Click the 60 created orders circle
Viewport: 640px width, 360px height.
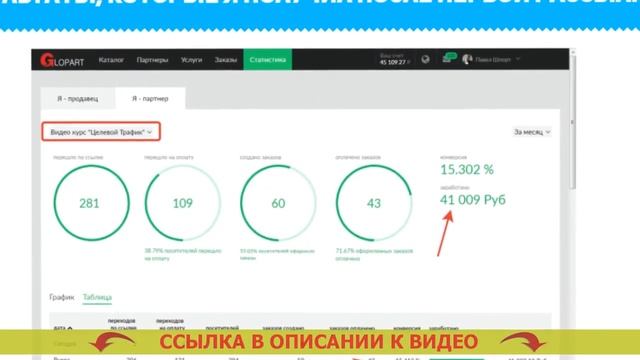(278, 203)
